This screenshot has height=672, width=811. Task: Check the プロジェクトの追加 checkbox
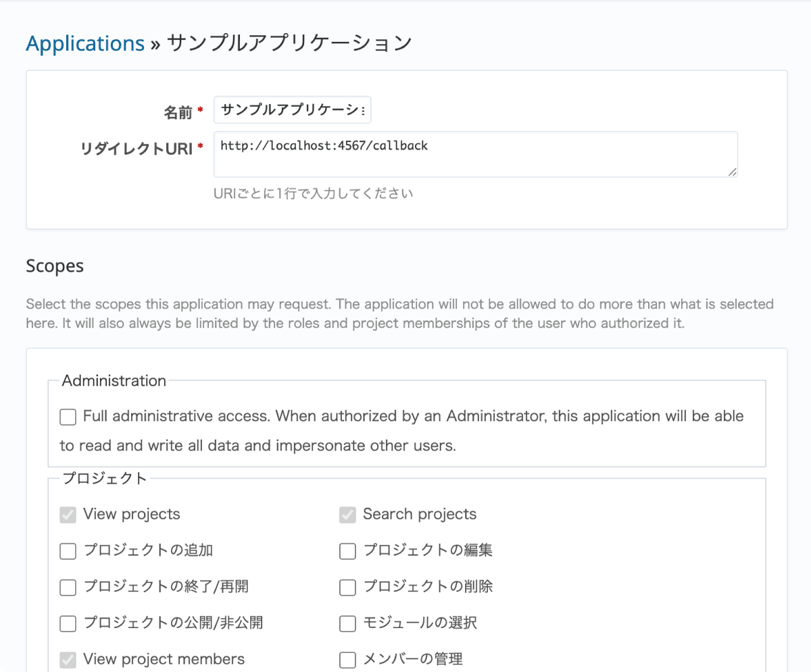click(68, 551)
